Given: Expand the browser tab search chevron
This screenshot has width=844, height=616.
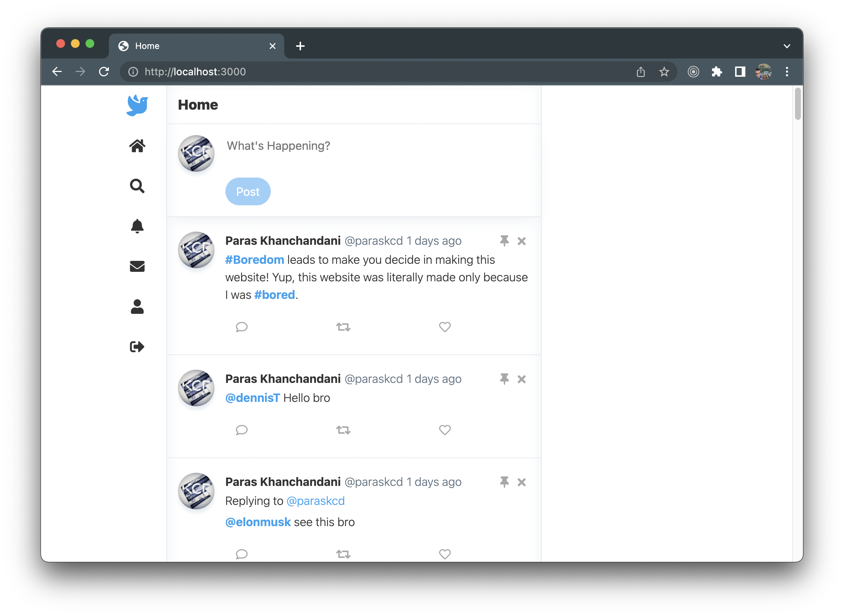Looking at the screenshot, I should (787, 46).
